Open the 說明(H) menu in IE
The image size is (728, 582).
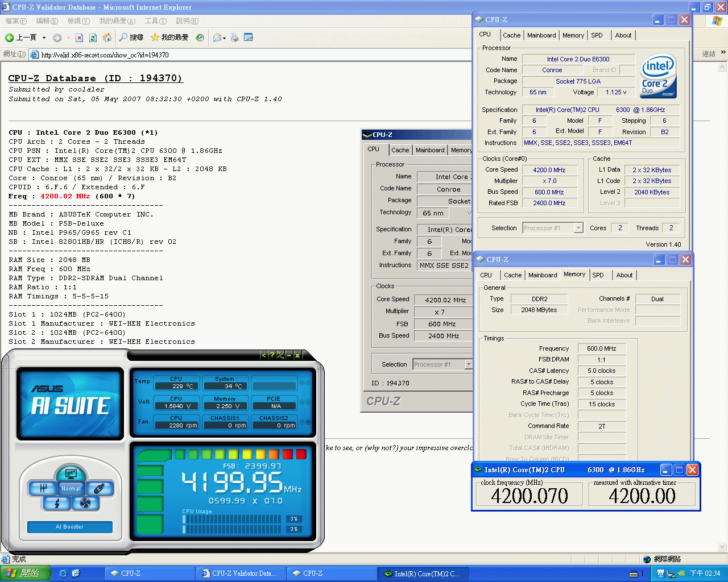click(187, 21)
